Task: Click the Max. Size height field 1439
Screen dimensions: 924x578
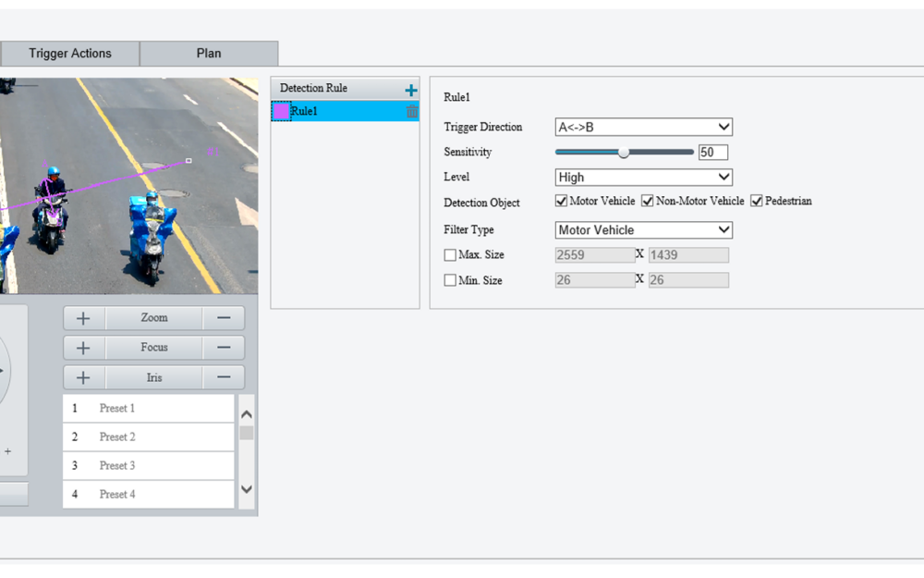Action: click(x=689, y=255)
